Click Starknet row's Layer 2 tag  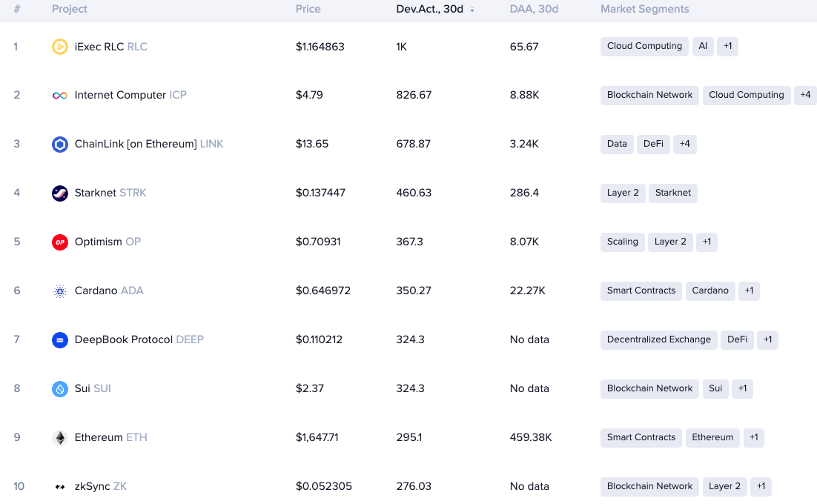623,193
